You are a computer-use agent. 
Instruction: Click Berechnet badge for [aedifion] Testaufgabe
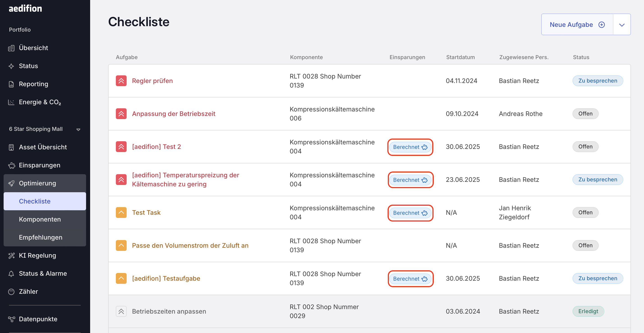tap(410, 279)
